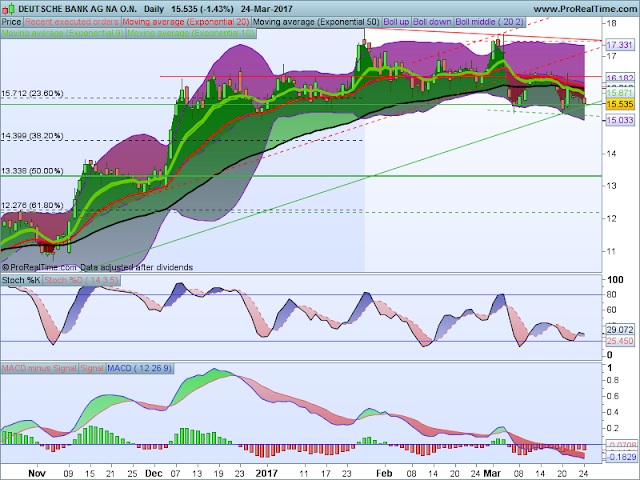The image size is (640, 480).
Task: Select the Boll up legend label
Action: coord(396,22)
